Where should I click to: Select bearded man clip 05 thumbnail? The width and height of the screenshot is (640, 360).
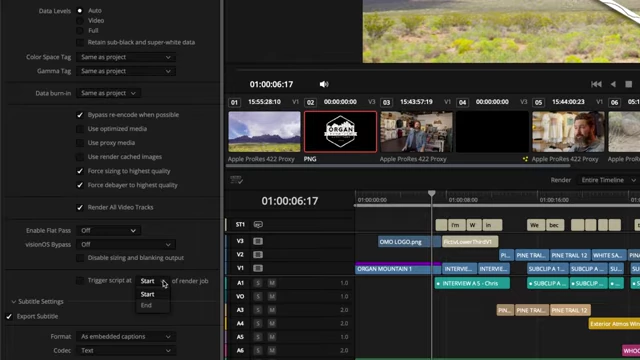[568, 131]
